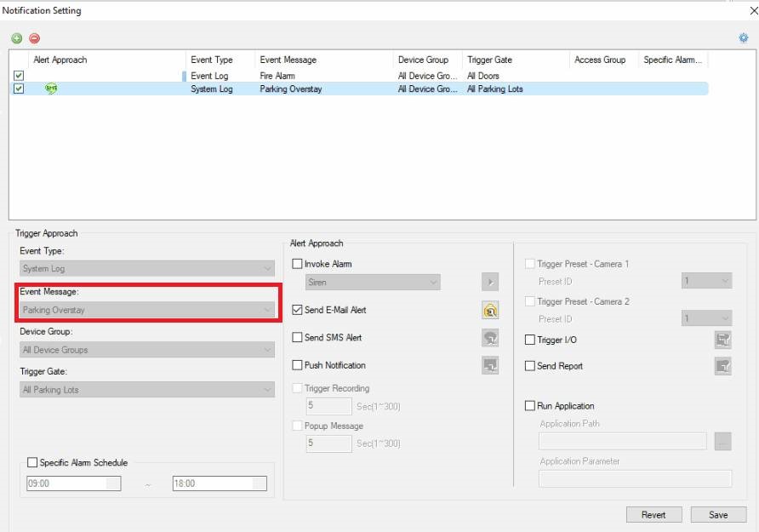Click the Popup Message seconds field
The image size is (759, 532).
[x=328, y=443]
